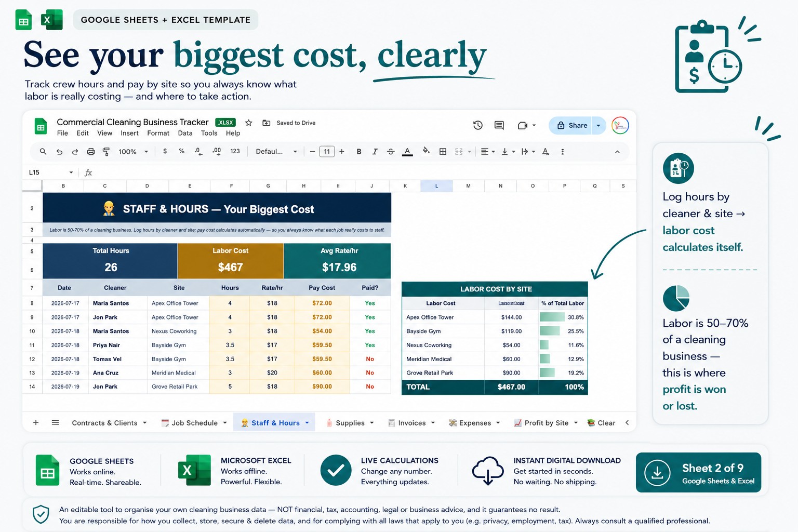Expand the Share button dropdown arrow
Screen dimensions: 798x532
598,126
